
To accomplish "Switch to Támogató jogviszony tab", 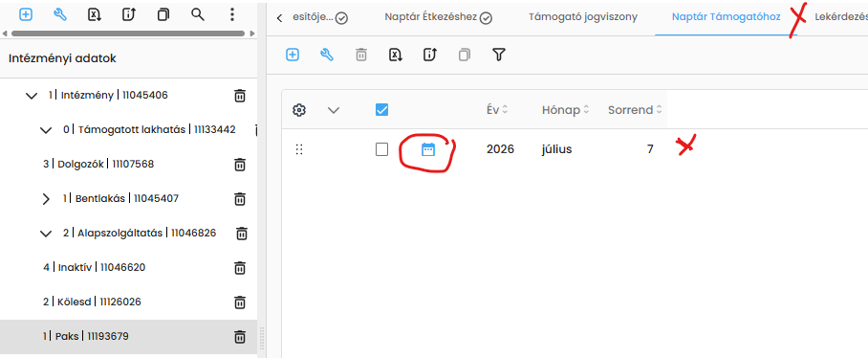I will pos(583,17).
